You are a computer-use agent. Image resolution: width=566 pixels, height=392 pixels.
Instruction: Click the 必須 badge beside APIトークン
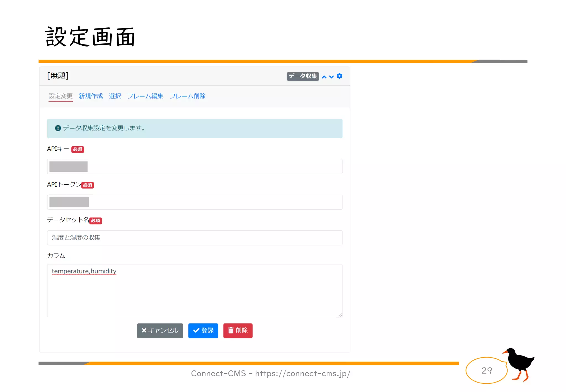click(88, 185)
